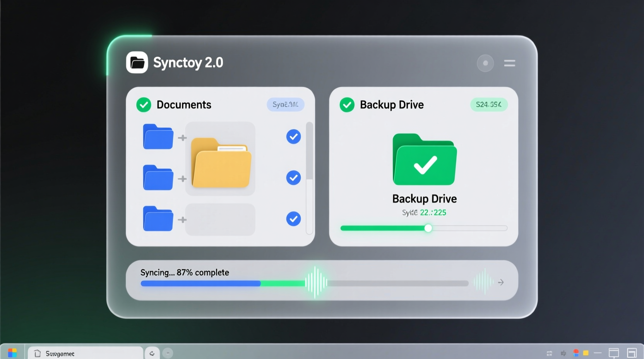Click the 'Syncing... 87% complete' status text

pyautogui.click(x=185, y=272)
